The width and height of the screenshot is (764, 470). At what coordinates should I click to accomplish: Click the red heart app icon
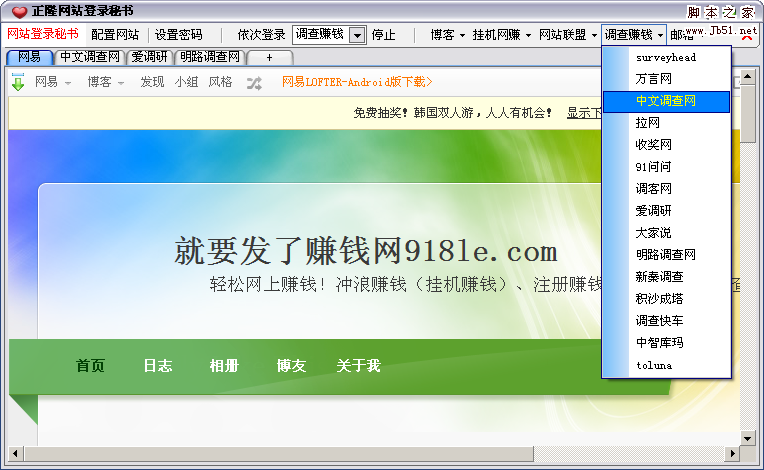tap(19, 12)
